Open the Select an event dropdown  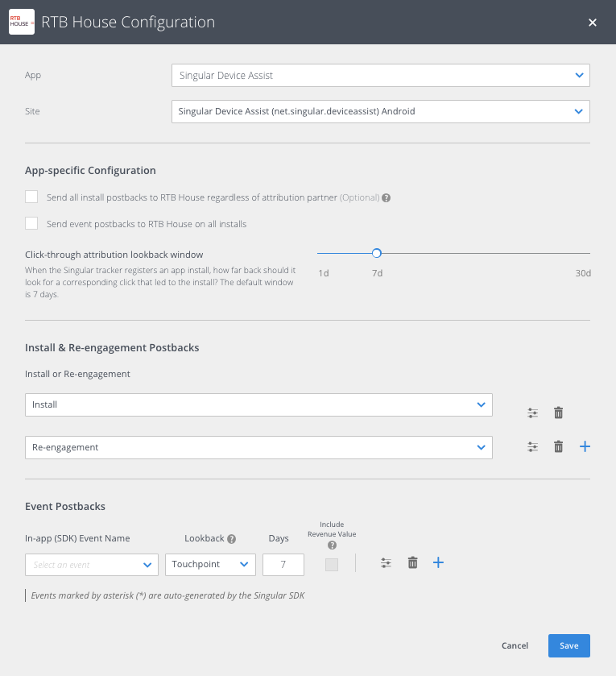[x=91, y=565]
